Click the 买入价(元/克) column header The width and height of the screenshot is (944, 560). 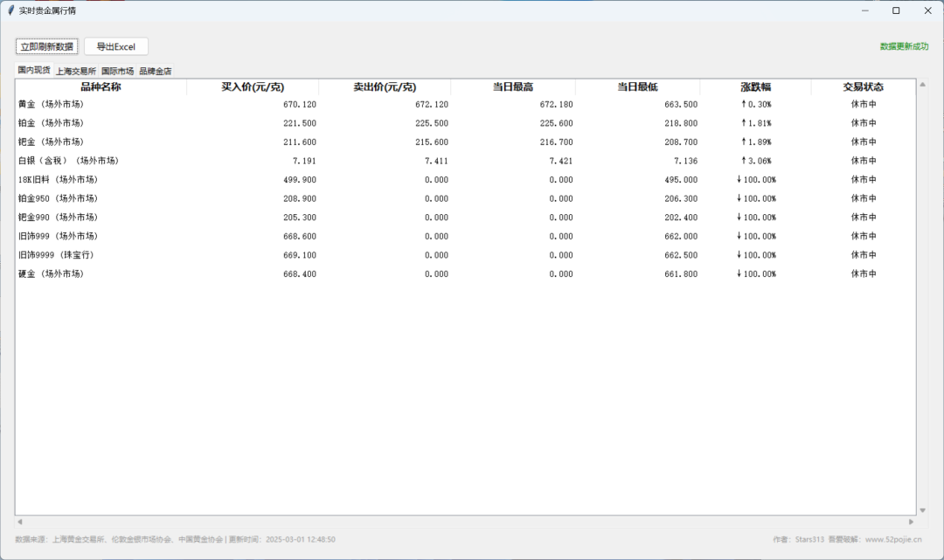(253, 87)
